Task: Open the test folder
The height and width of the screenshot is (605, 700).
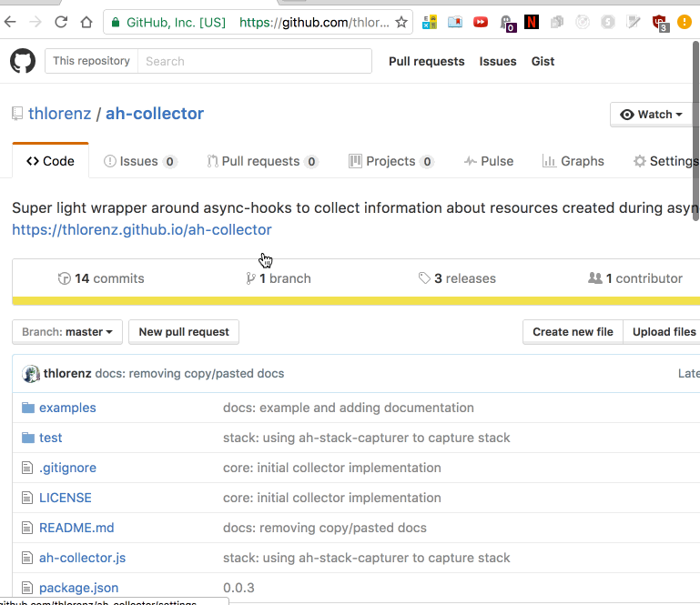Action: (x=50, y=438)
